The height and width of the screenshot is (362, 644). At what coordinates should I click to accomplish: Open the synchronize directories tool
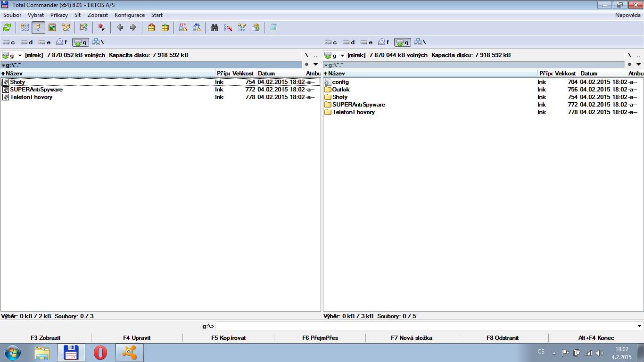point(242,27)
